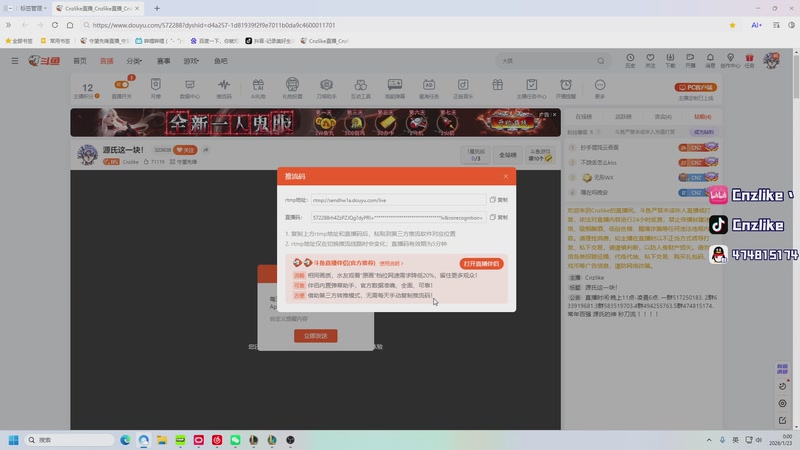
Task: Close the banner advertisement
Action: point(555,114)
